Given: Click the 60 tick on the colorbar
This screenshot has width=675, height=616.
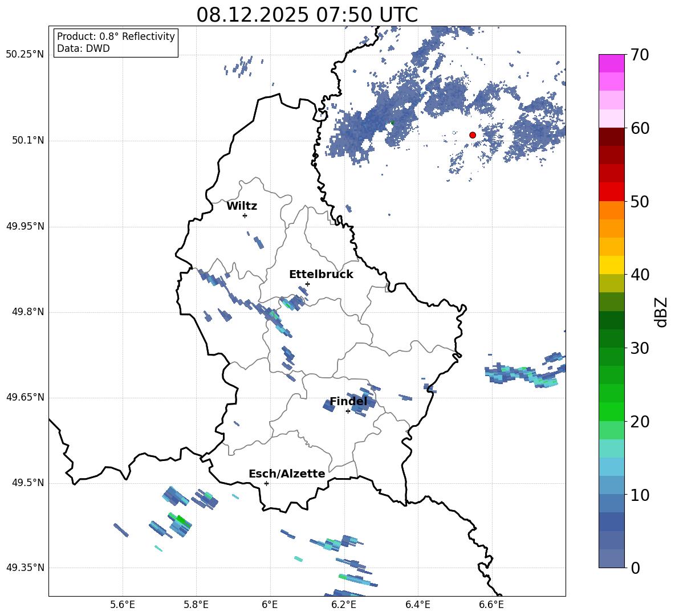Looking at the screenshot, I should point(640,128).
